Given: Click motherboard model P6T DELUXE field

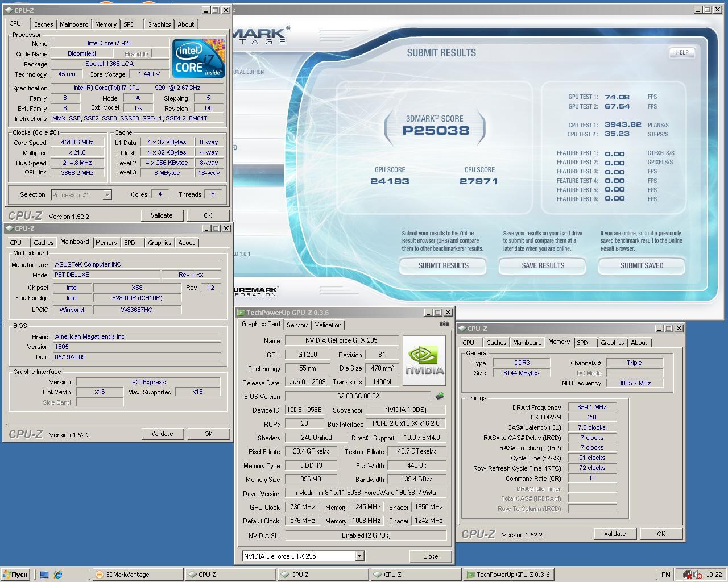Looking at the screenshot, I should click(x=106, y=275).
